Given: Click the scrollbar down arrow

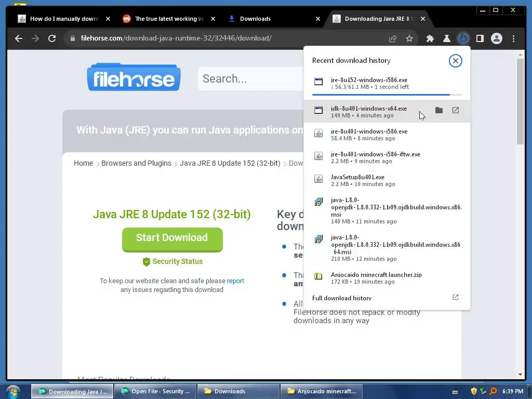Looking at the screenshot, I should (x=520, y=375).
